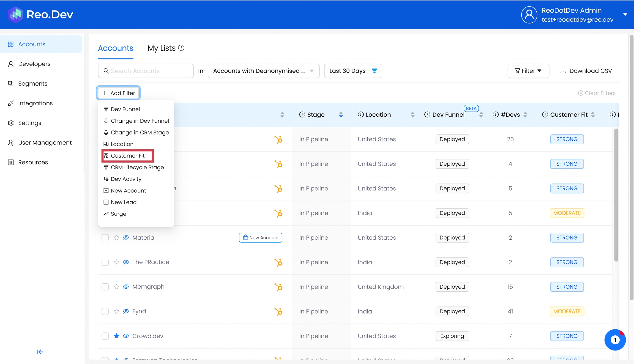
Task: Switch to the My Lists tab
Action: (x=162, y=48)
